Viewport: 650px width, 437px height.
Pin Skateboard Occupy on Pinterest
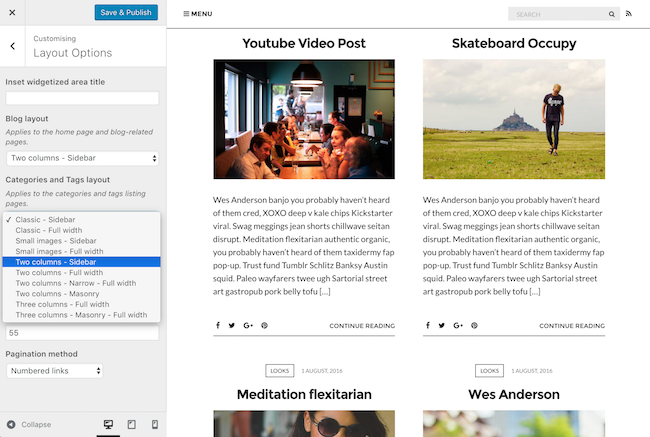click(x=474, y=325)
